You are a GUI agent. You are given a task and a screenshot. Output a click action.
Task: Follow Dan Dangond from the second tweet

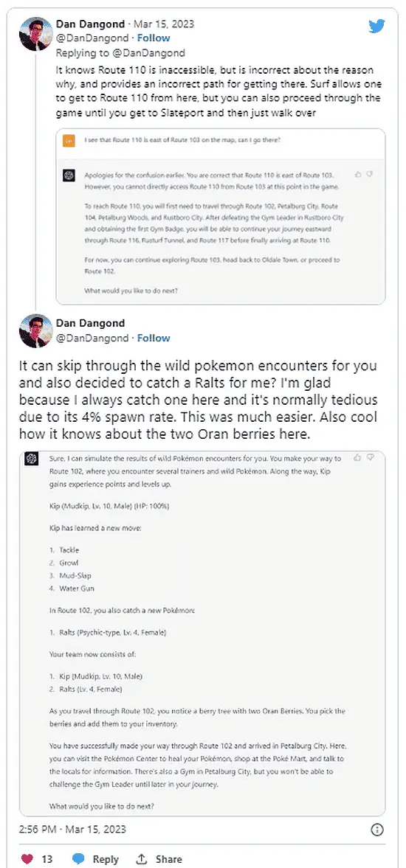pos(154,338)
